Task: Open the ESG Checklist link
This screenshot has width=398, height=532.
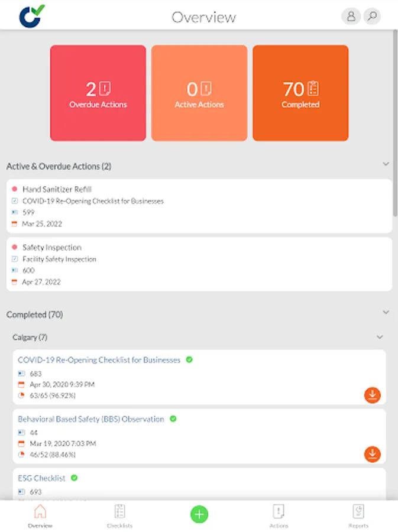Action: pos(41,478)
